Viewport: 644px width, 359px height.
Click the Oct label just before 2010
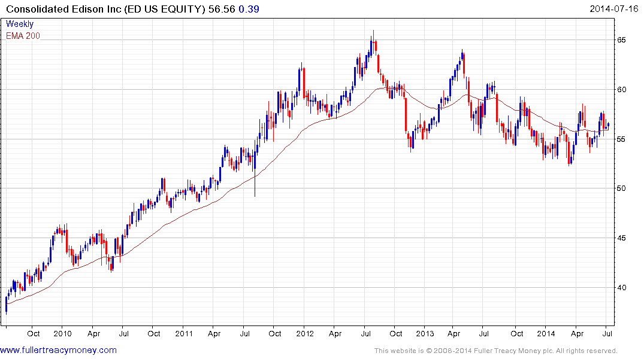[x=34, y=333]
